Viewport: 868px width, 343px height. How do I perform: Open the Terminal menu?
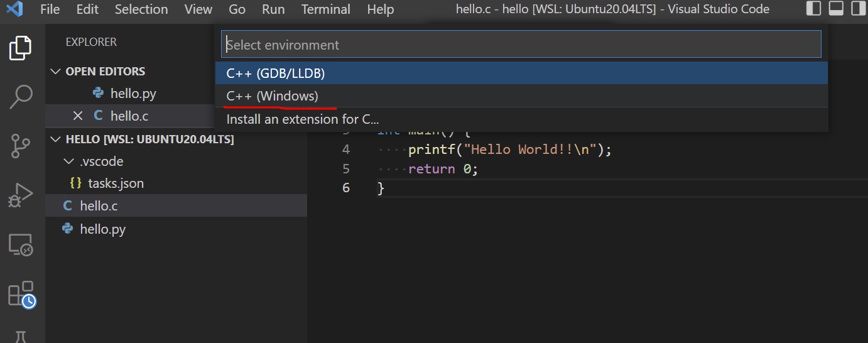pyautogui.click(x=326, y=9)
